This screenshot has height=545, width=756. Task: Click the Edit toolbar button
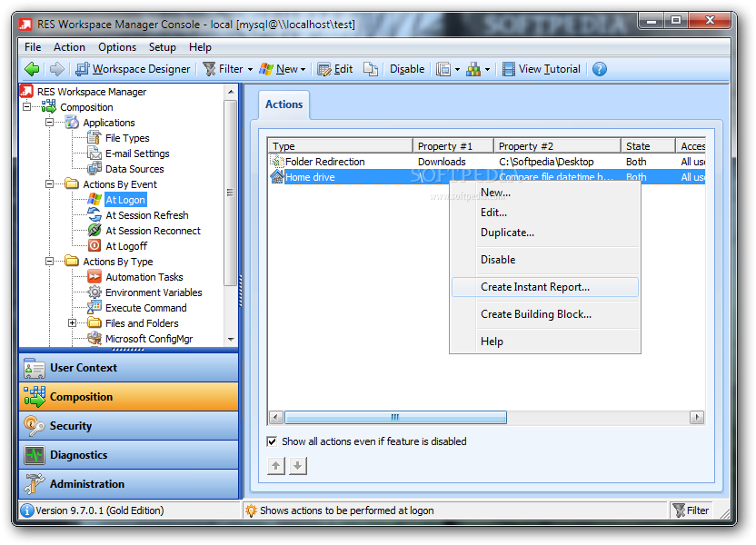tap(335, 69)
